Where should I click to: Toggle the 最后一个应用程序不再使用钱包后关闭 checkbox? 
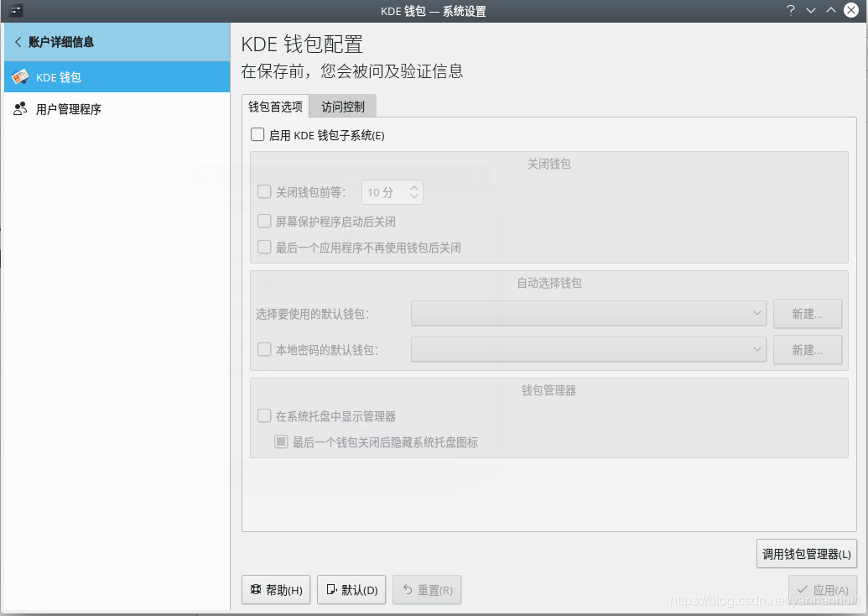(264, 247)
